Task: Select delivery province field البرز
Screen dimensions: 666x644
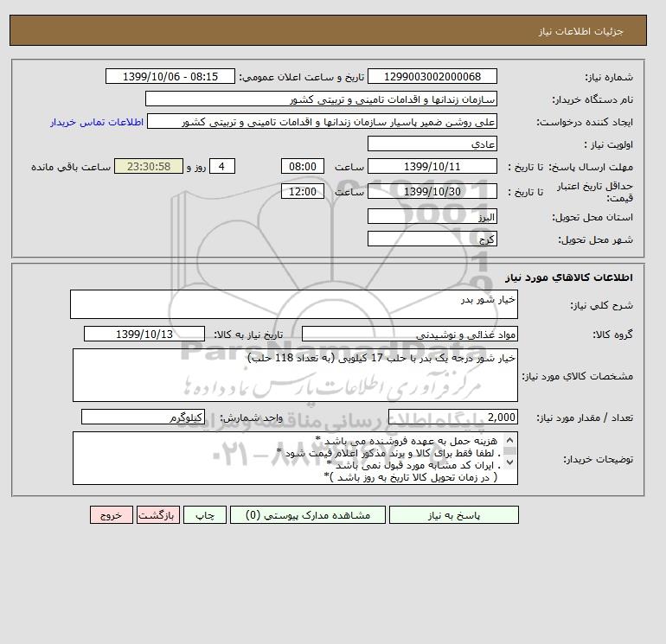Action: [432, 216]
